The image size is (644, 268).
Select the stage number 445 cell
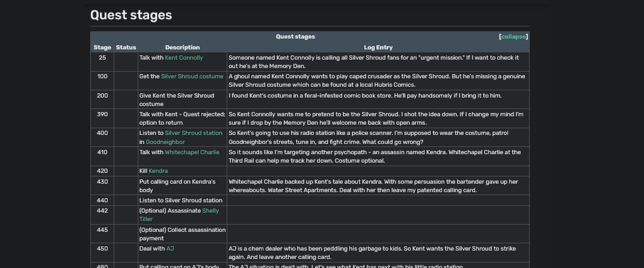[x=102, y=230]
